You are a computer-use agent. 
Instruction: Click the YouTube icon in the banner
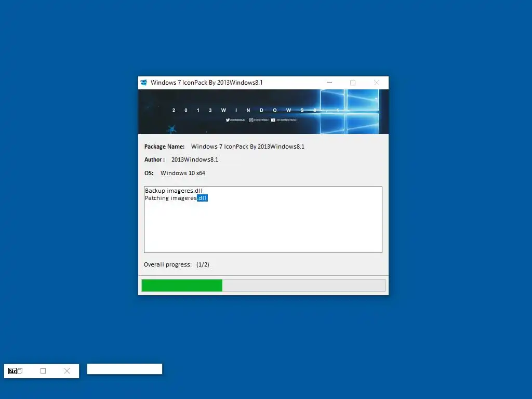tap(273, 120)
